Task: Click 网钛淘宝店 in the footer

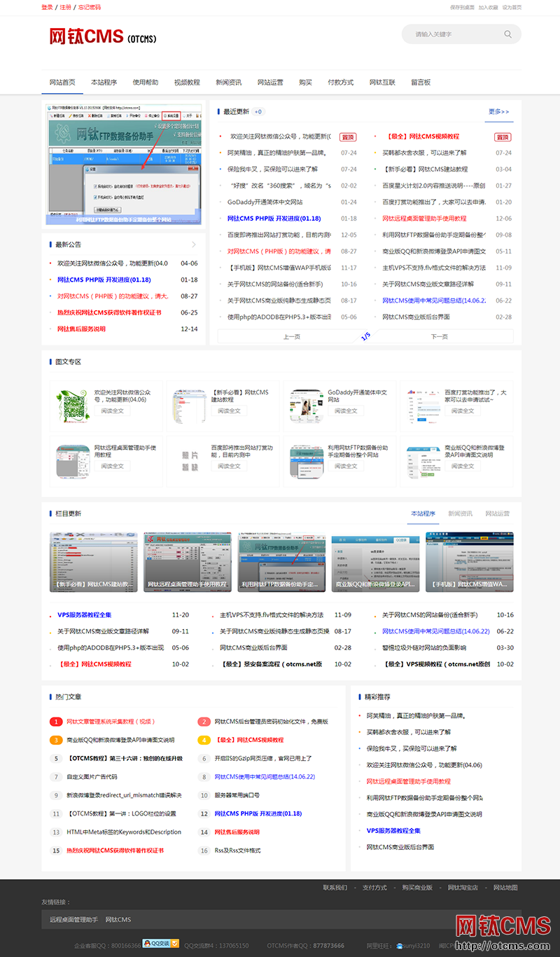Action: (x=463, y=888)
